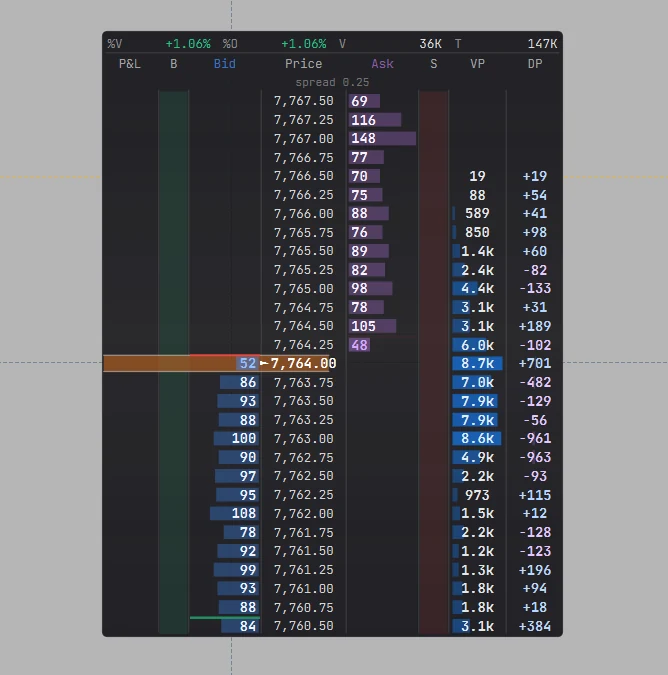Screen dimensions: 668x675
Task: Click delta value -961
Action: (x=535, y=438)
